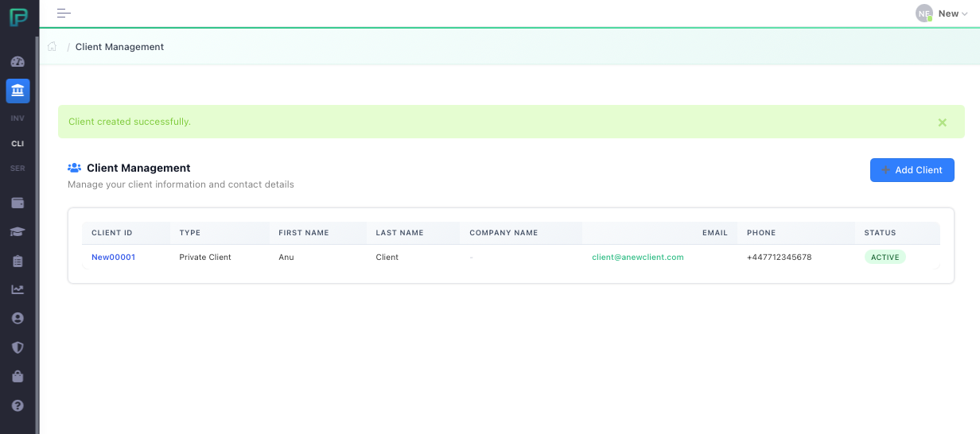This screenshot has height=434, width=980.
Task: Click the line chart icon in sidebar
Action: pos(17,289)
